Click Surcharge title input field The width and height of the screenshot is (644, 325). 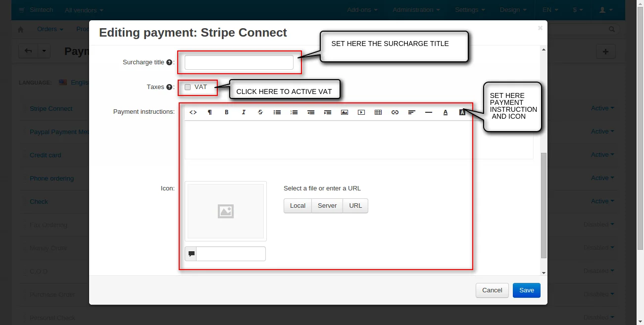pos(239,62)
